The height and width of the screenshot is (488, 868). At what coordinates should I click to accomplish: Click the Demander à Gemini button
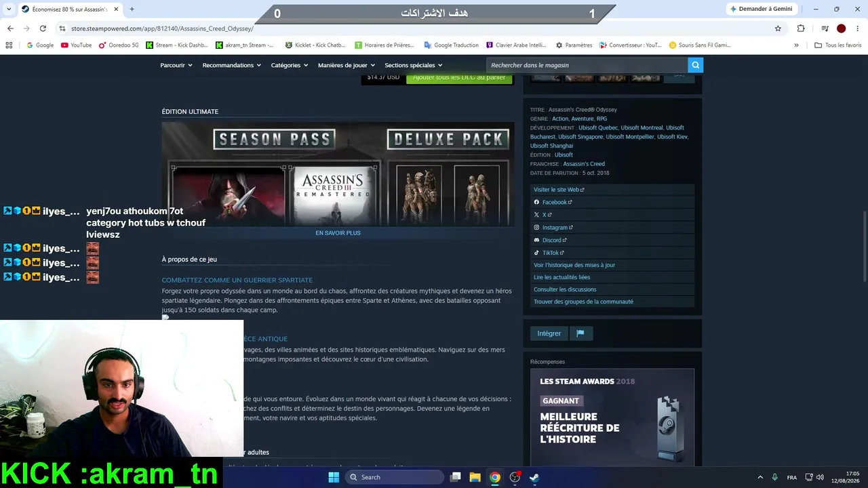[761, 9]
